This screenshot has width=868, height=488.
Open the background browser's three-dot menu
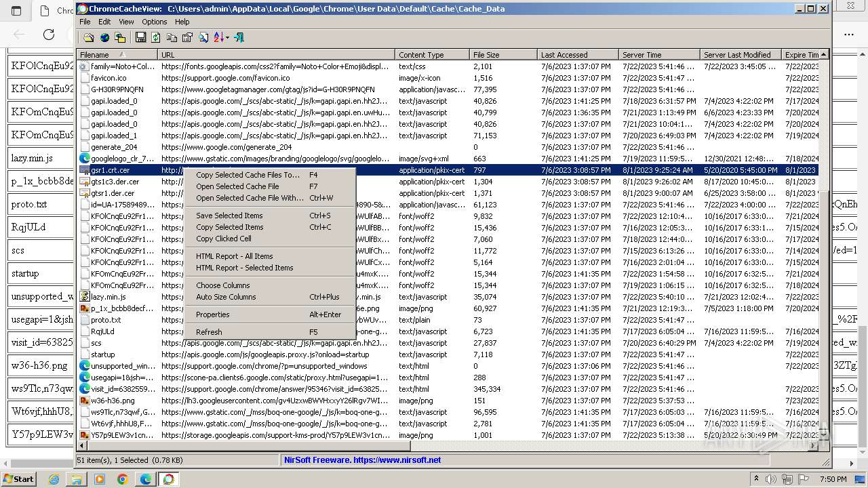point(849,35)
